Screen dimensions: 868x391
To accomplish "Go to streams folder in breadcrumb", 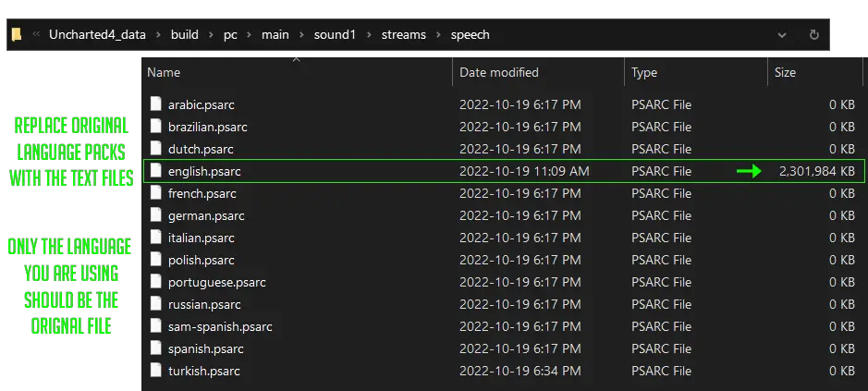I will click(404, 34).
